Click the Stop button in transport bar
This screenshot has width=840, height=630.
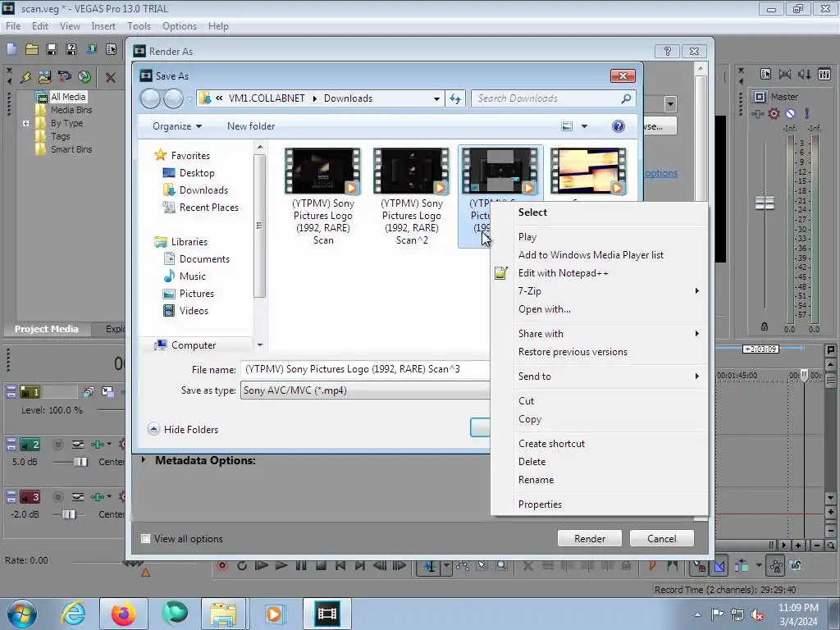point(321,565)
